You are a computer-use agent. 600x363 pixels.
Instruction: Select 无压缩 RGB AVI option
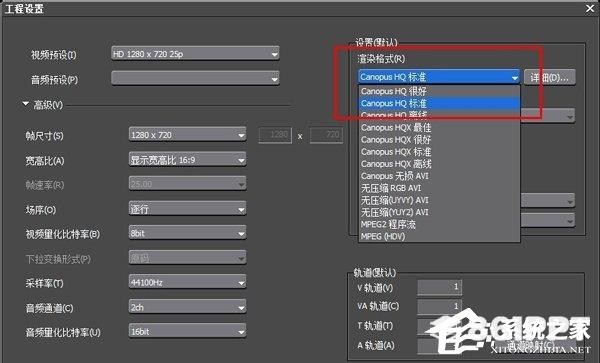439,188
